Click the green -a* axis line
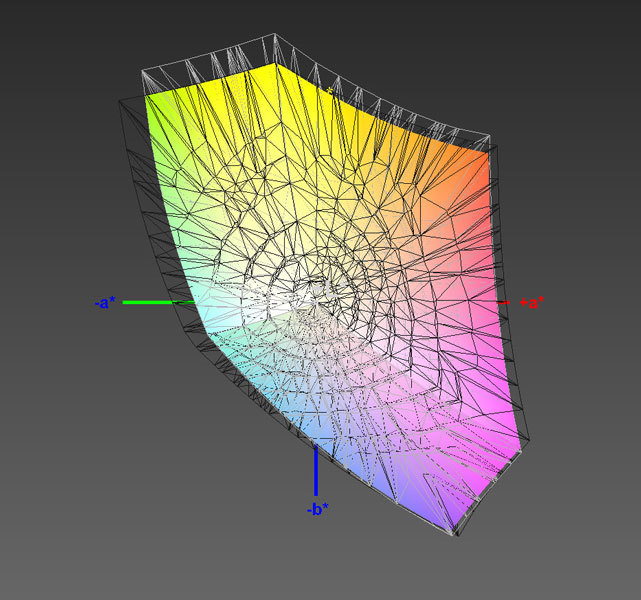Image resolution: width=641 pixels, height=600 pixels. [x=159, y=302]
